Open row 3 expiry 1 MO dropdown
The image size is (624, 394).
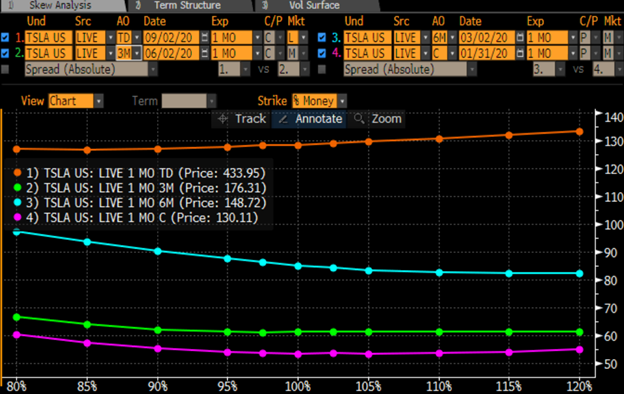573,37
